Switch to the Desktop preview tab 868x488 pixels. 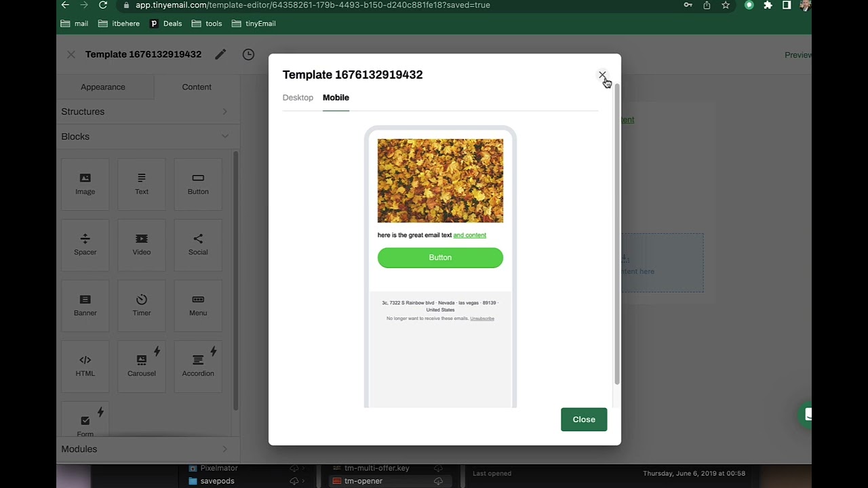tap(298, 98)
